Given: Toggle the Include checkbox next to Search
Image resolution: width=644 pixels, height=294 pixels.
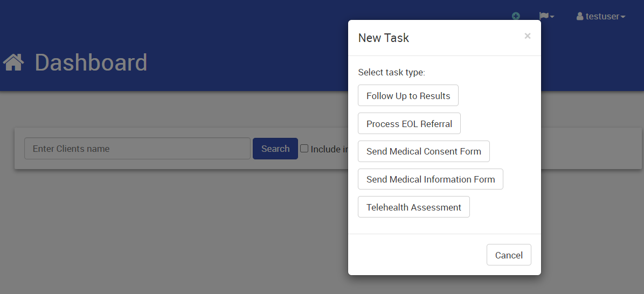Looking at the screenshot, I should pos(304,149).
